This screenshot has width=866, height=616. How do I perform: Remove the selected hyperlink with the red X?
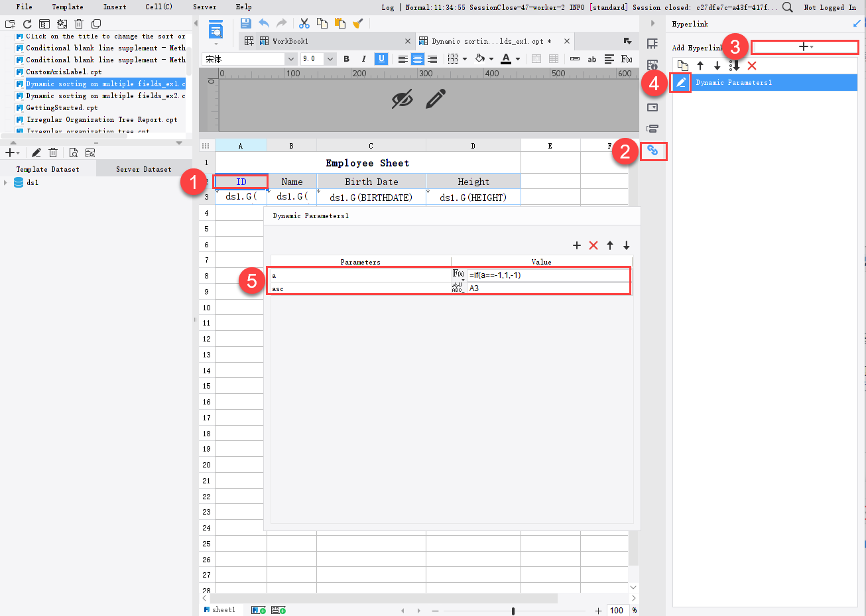point(752,66)
